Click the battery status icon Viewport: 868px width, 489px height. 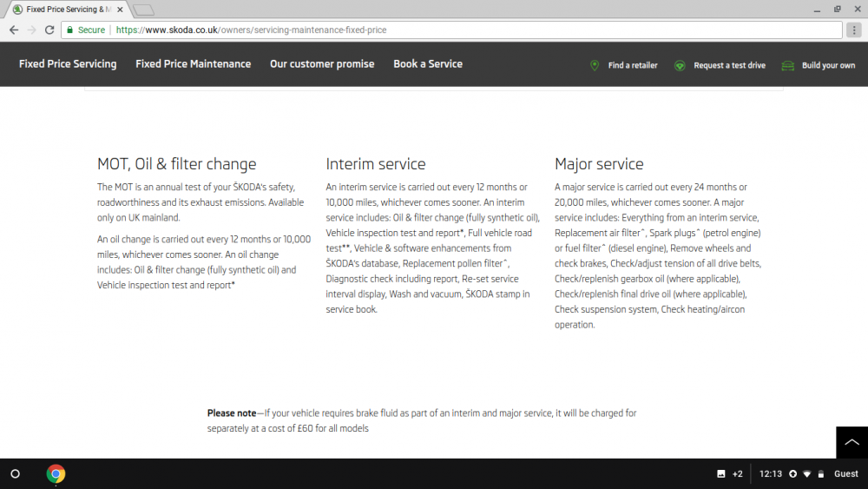pyautogui.click(x=821, y=474)
